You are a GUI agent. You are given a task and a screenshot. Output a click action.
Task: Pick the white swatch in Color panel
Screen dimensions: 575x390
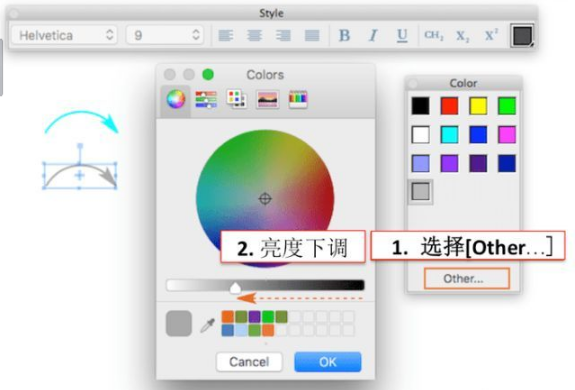click(420, 135)
